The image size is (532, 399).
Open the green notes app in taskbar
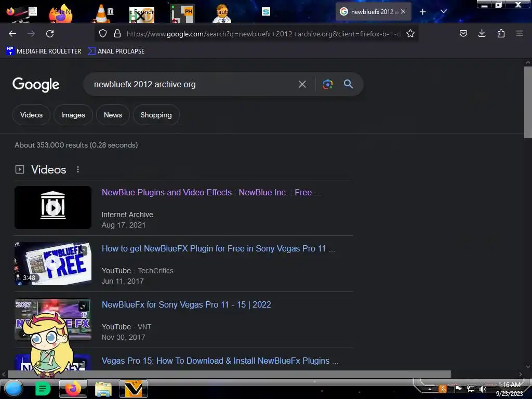tap(43, 389)
